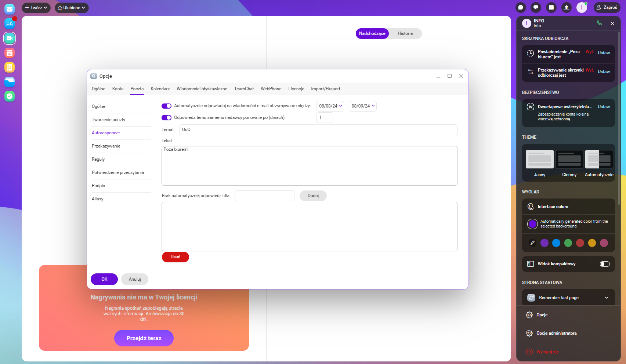Open the Contacts icon in sidebar

pyautogui.click(x=10, y=24)
